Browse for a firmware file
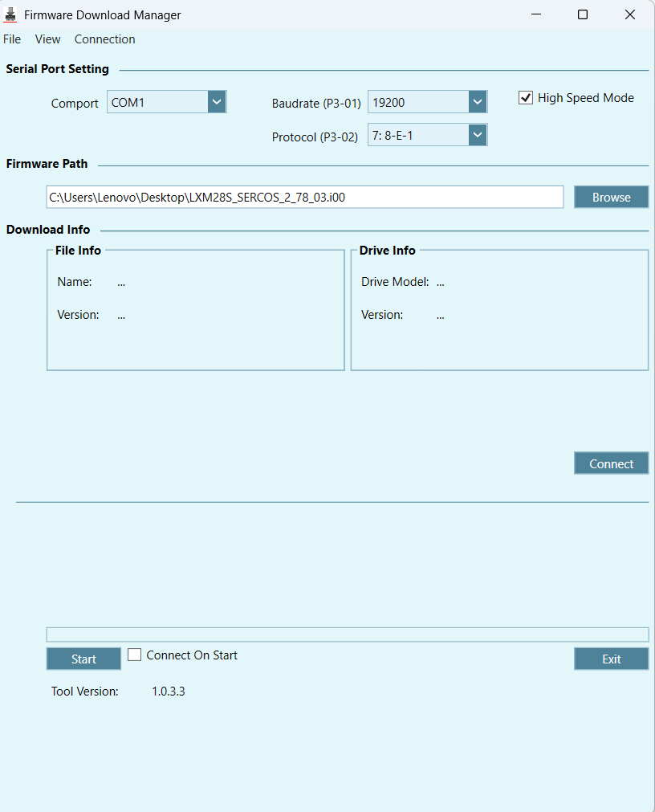The width and height of the screenshot is (655, 812). coord(611,197)
